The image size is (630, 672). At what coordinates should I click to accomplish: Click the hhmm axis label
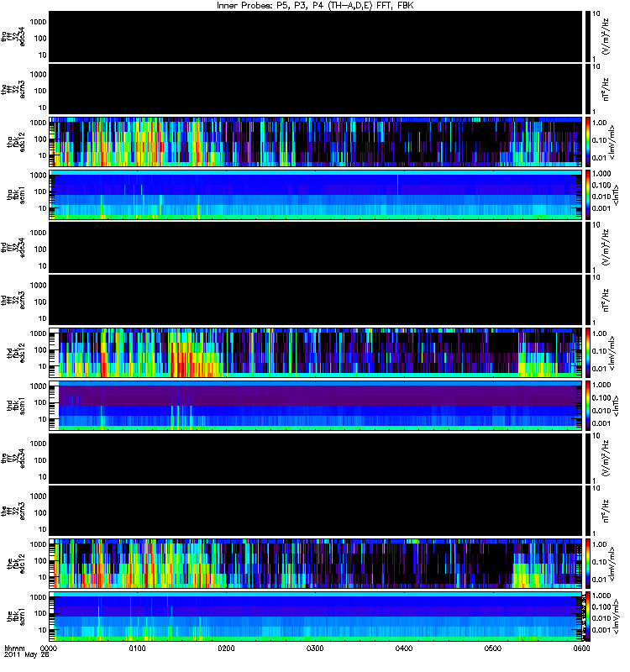coord(14,648)
